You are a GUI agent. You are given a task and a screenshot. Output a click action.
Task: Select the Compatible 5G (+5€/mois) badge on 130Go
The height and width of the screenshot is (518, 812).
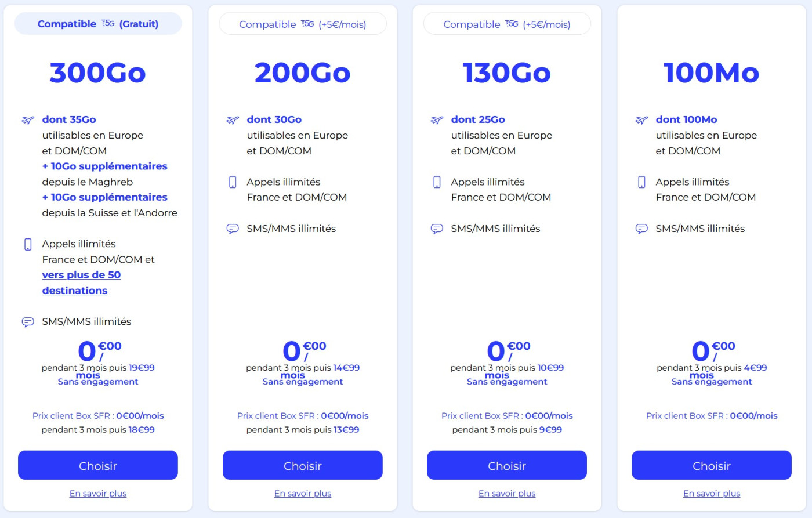(x=506, y=24)
